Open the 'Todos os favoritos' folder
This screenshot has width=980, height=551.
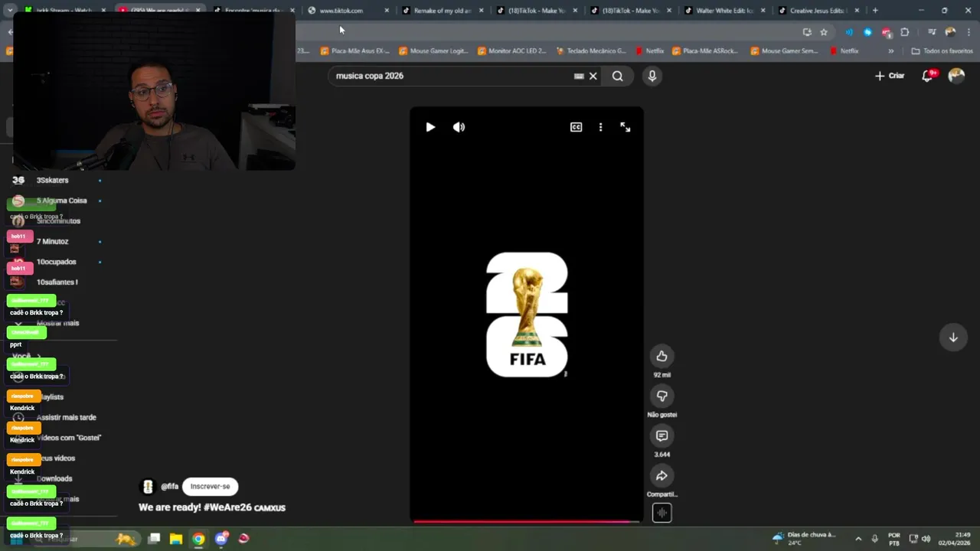(x=942, y=51)
